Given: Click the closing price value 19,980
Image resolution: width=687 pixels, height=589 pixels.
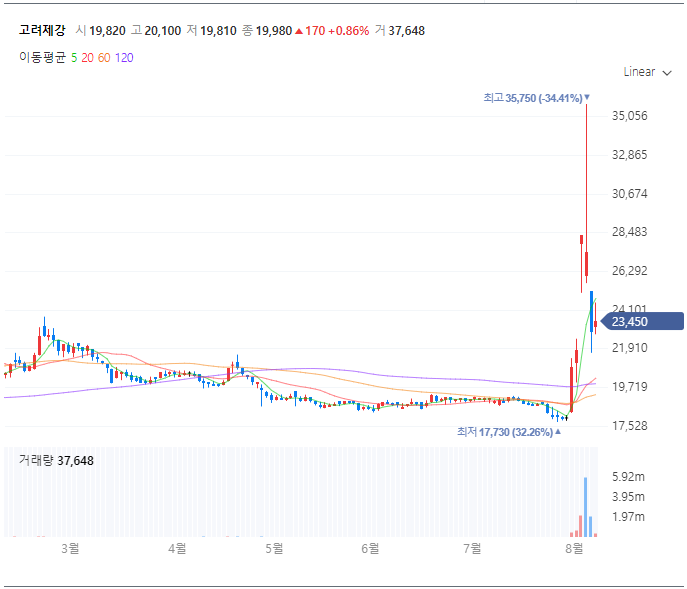Looking at the screenshot, I should 274,31.
